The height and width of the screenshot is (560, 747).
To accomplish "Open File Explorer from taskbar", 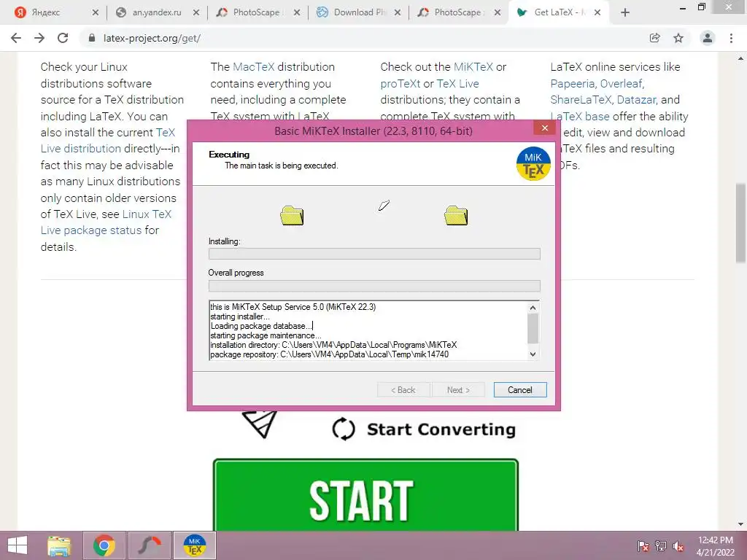I will [59, 545].
